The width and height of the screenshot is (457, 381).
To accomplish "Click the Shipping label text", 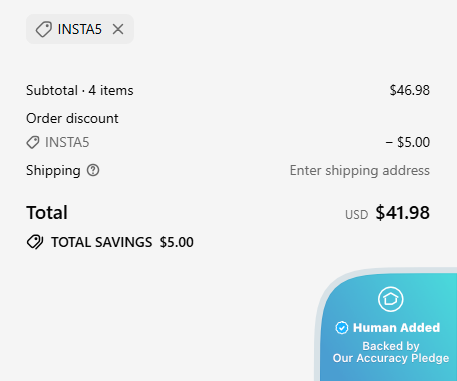I will pos(53,170).
